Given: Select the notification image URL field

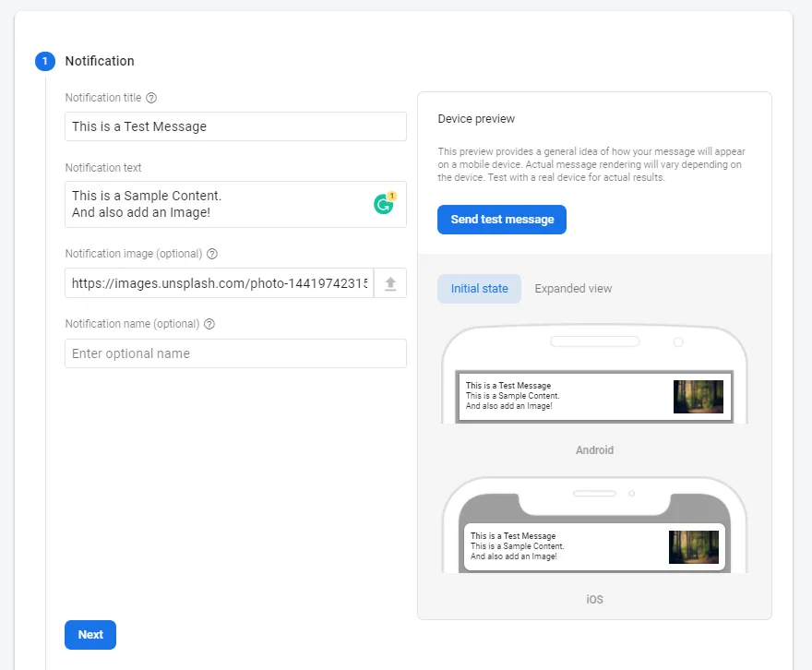Looking at the screenshot, I should pyautogui.click(x=217, y=283).
